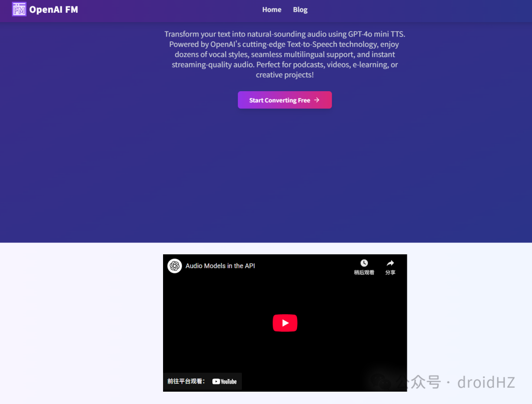This screenshot has height=404, width=532.
Task: Click the Start Converting Free button
Action: pos(285,100)
